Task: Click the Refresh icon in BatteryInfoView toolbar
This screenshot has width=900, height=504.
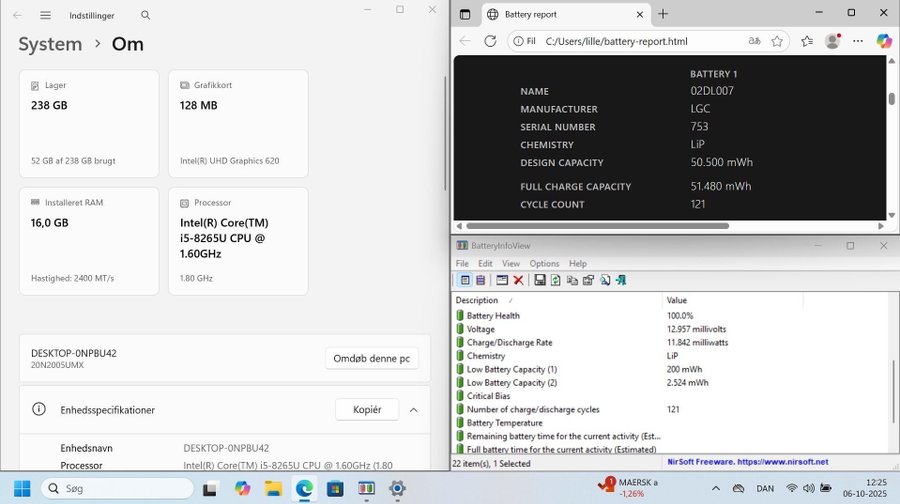Action: click(x=555, y=280)
